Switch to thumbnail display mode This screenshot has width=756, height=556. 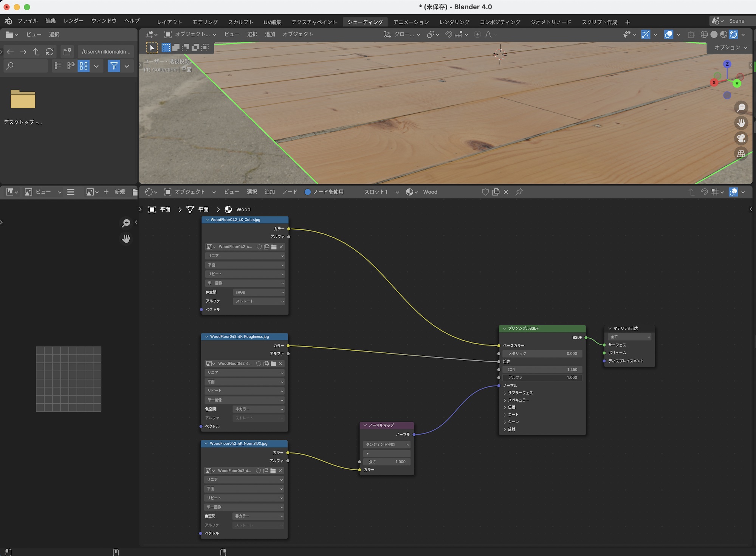(84, 66)
